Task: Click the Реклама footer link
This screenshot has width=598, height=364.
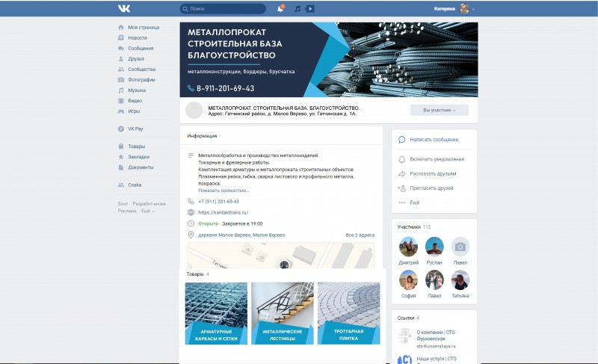Action: point(127,211)
